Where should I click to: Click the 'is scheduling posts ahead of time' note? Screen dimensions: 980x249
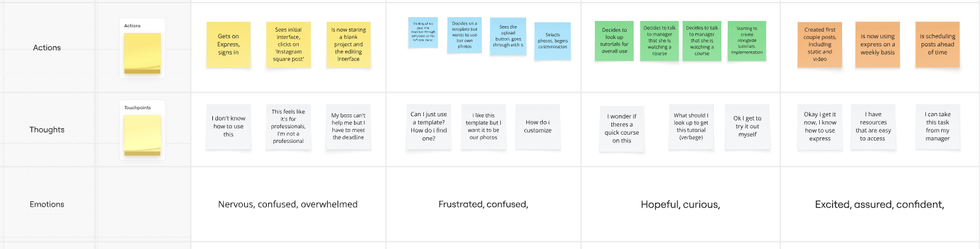[937, 44]
